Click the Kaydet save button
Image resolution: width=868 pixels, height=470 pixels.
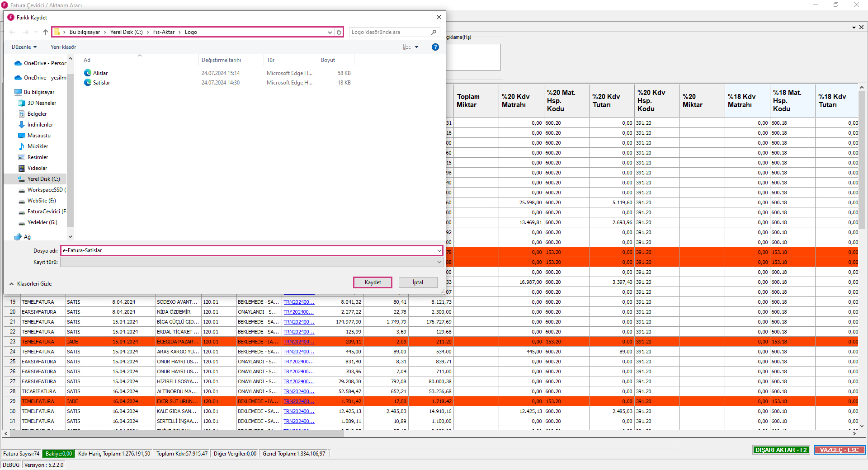pyautogui.click(x=373, y=282)
